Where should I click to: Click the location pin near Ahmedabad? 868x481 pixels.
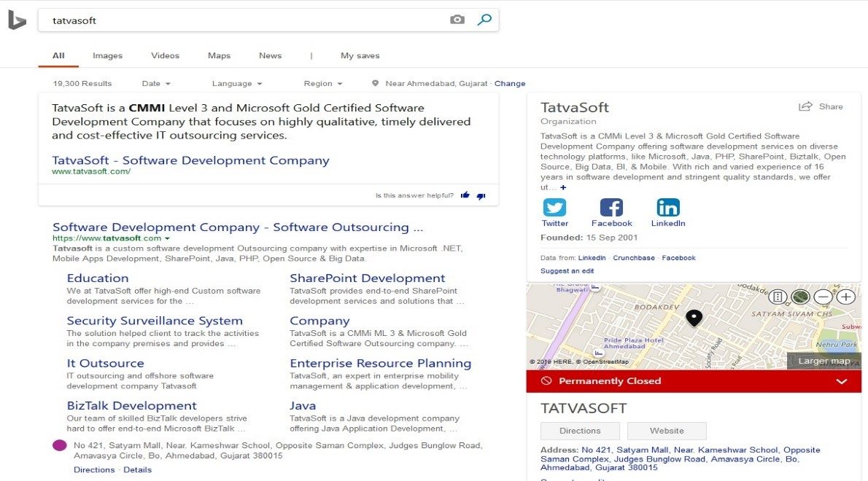(376, 84)
